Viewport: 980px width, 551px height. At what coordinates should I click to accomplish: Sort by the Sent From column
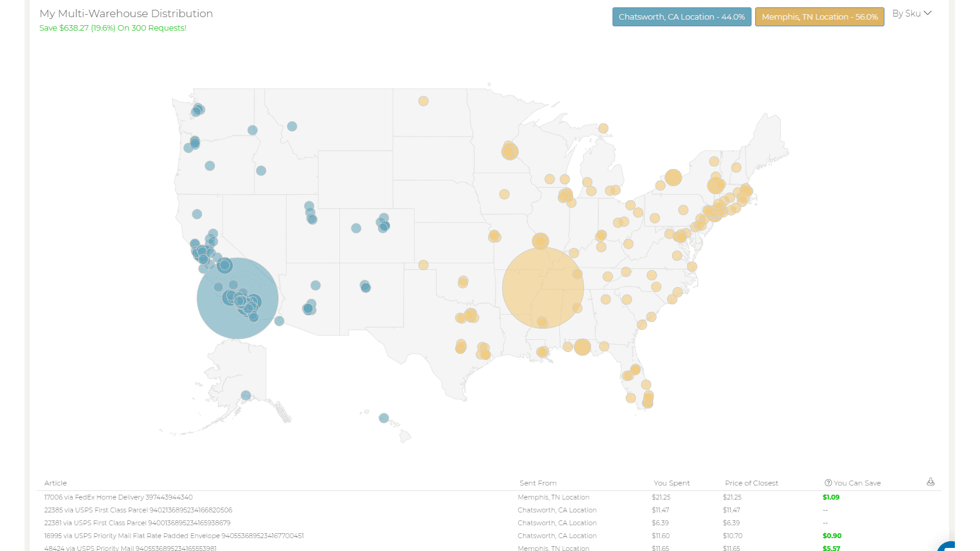[538, 483]
